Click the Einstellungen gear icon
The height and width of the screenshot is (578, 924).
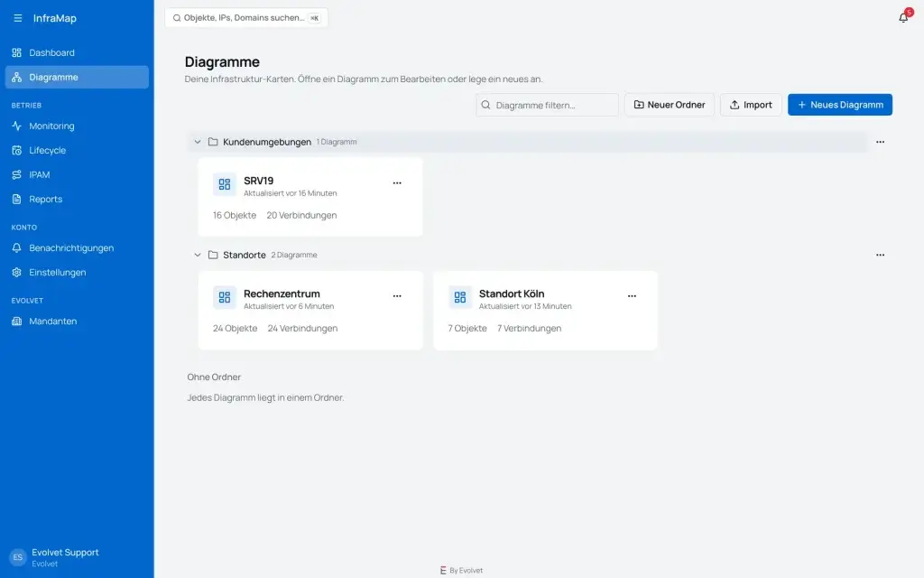[16, 273]
